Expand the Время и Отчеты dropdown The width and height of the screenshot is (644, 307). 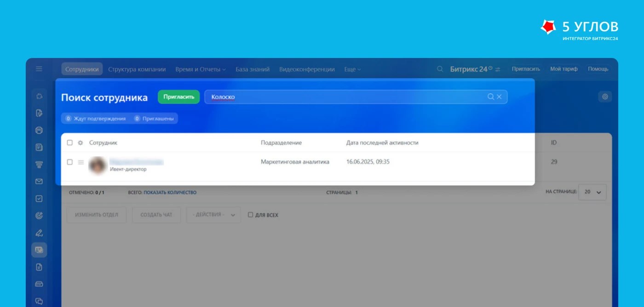pos(201,69)
